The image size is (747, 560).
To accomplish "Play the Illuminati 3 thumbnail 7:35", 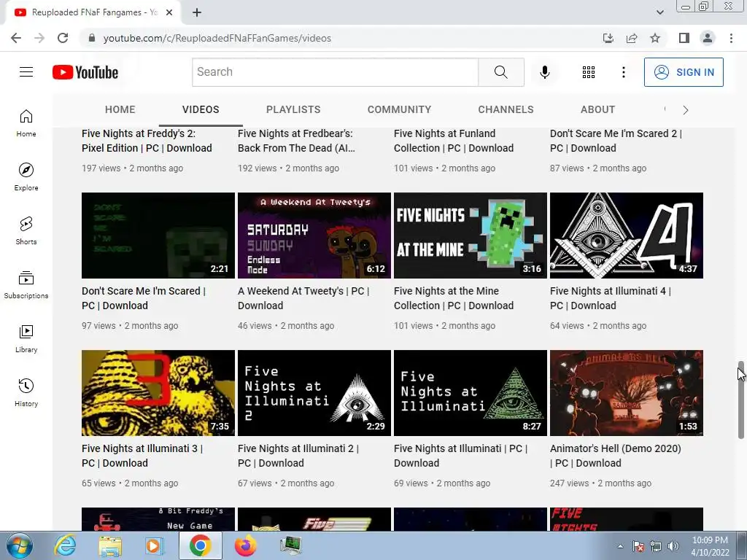I will click(x=158, y=393).
